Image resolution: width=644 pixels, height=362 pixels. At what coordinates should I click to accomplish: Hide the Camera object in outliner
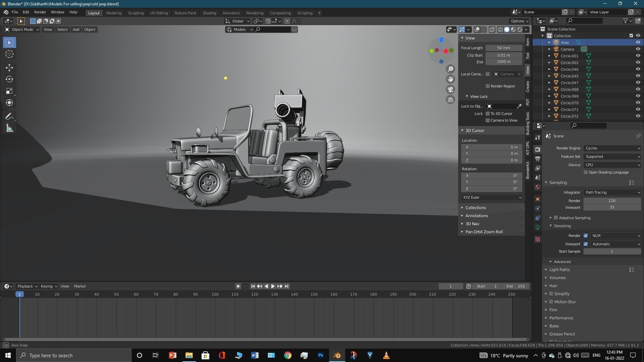638,49
